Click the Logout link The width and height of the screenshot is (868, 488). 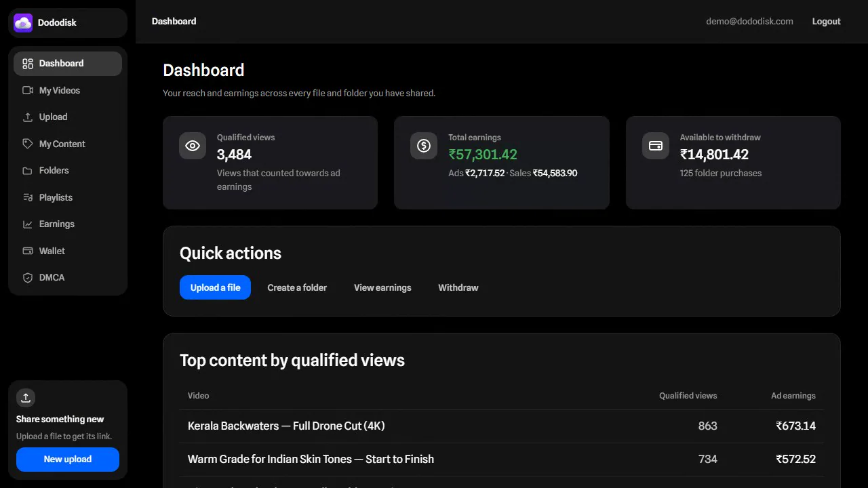pyautogui.click(x=827, y=22)
